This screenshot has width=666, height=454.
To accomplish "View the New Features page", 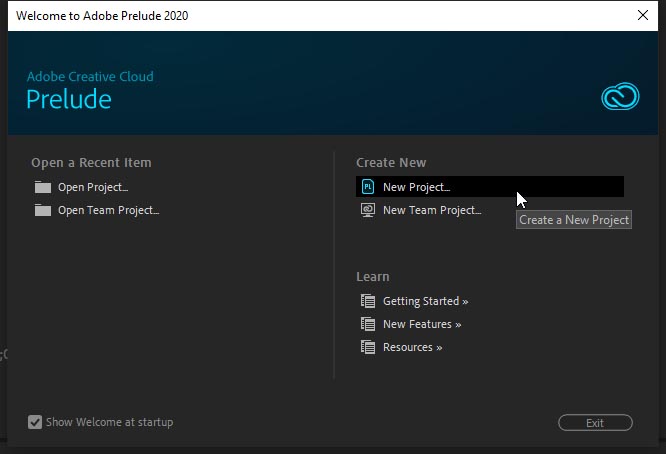I will [x=422, y=324].
